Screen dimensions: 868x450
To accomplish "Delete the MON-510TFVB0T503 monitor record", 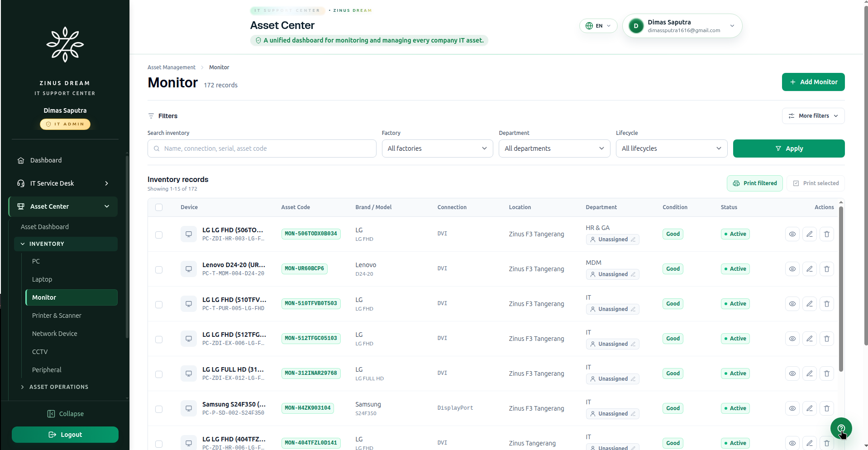I will 826,304.
